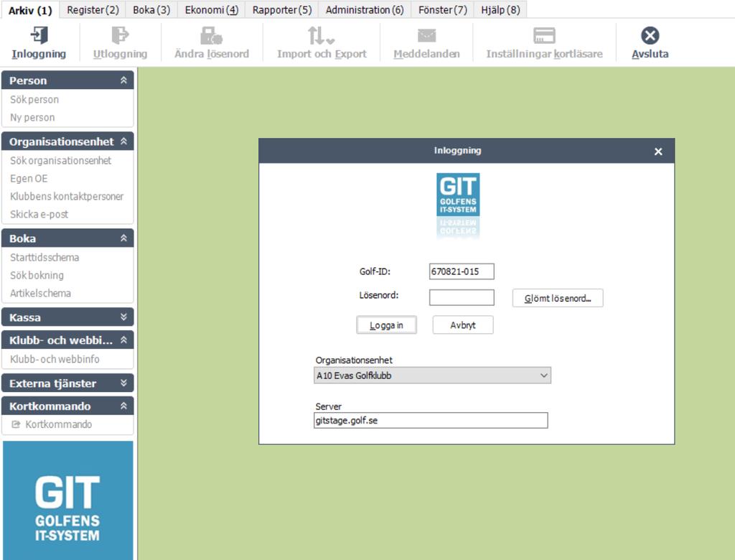Close the Inloggning dialog with X
Viewport: 735px width, 560px height.
658,151
